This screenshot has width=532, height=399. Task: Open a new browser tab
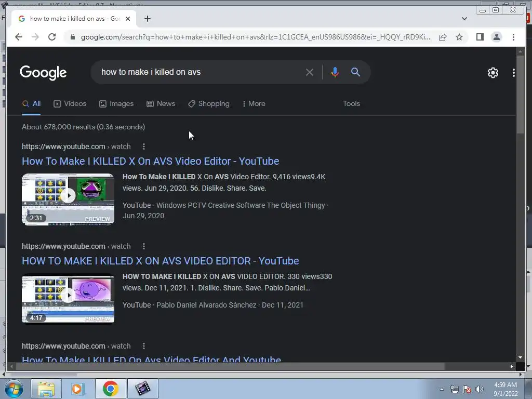[x=147, y=19]
